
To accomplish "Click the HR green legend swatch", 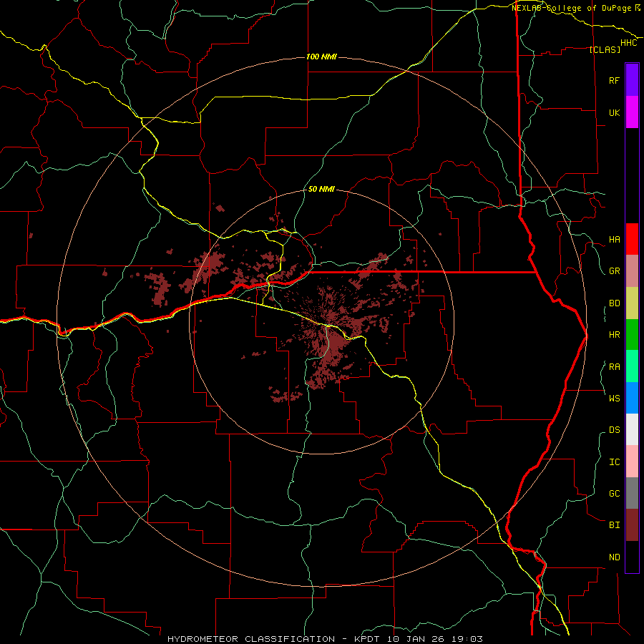I will [x=632, y=335].
